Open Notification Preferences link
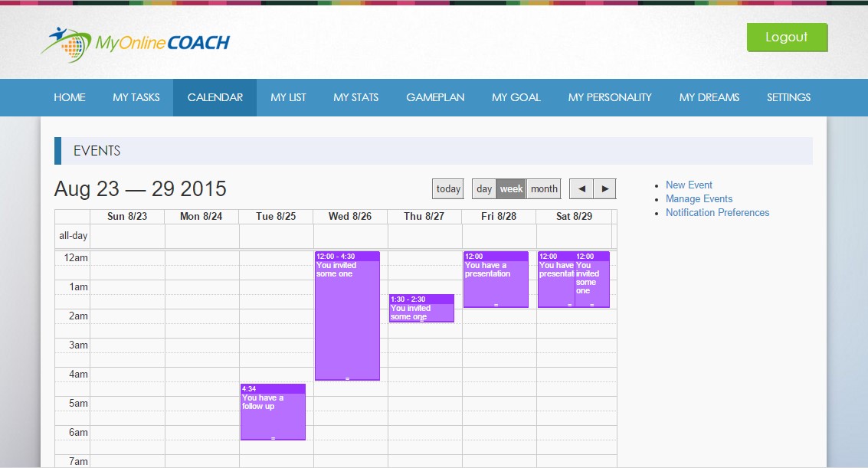Viewport: 868px width, 468px height. coord(717,213)
